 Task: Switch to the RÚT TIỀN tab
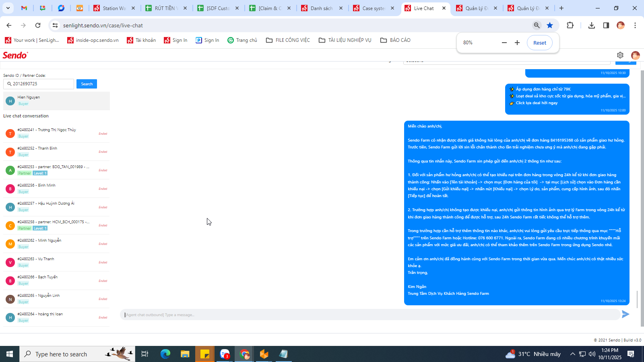coord(166,8)
